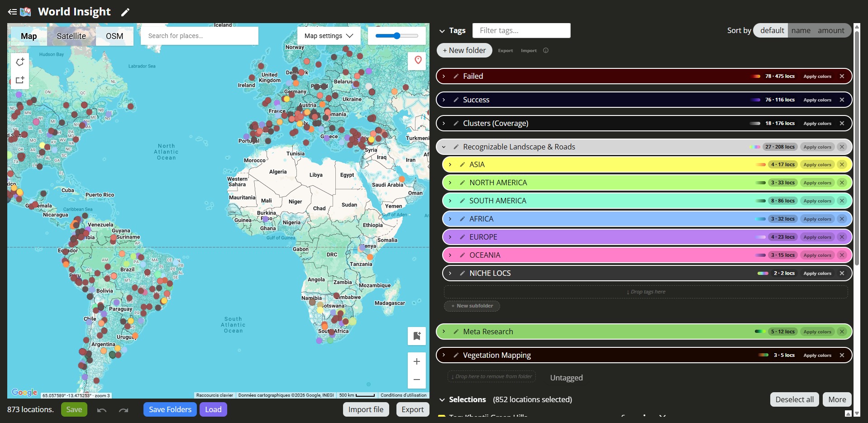Remove the Failed folder with its X icon
Screen dimensions: 868x423
[842, 76]
